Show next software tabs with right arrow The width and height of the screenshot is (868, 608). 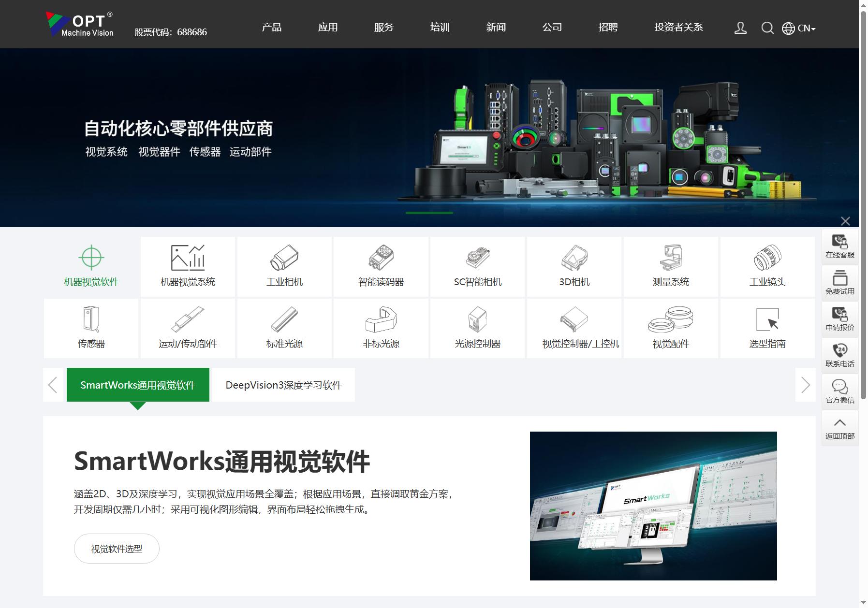(x=805, y=385)
